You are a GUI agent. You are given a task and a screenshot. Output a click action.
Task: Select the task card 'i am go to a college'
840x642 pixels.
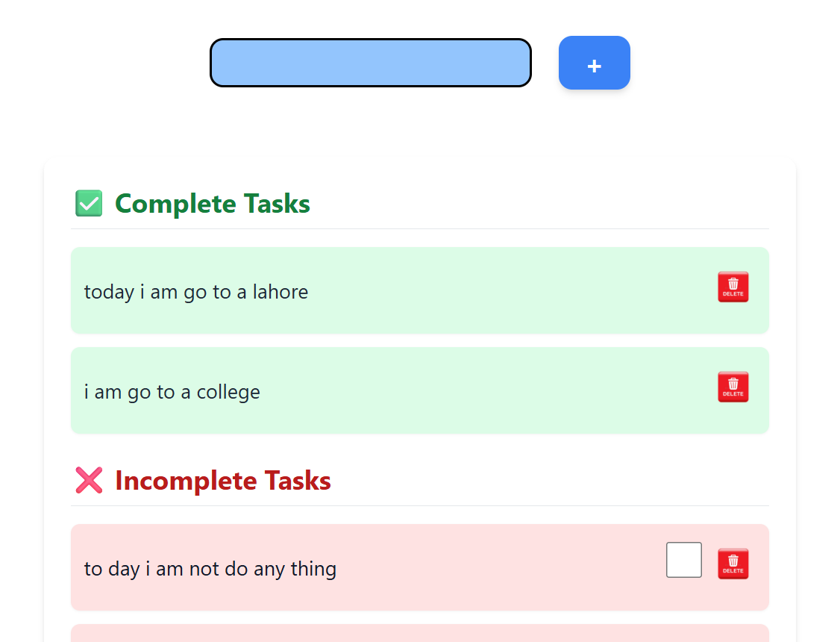420,390
